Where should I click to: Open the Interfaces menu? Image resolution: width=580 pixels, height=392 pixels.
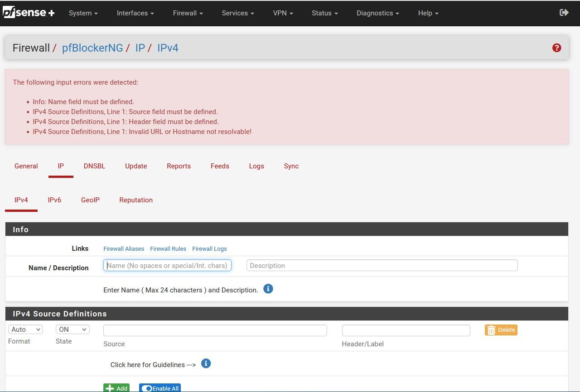point(135,13)
